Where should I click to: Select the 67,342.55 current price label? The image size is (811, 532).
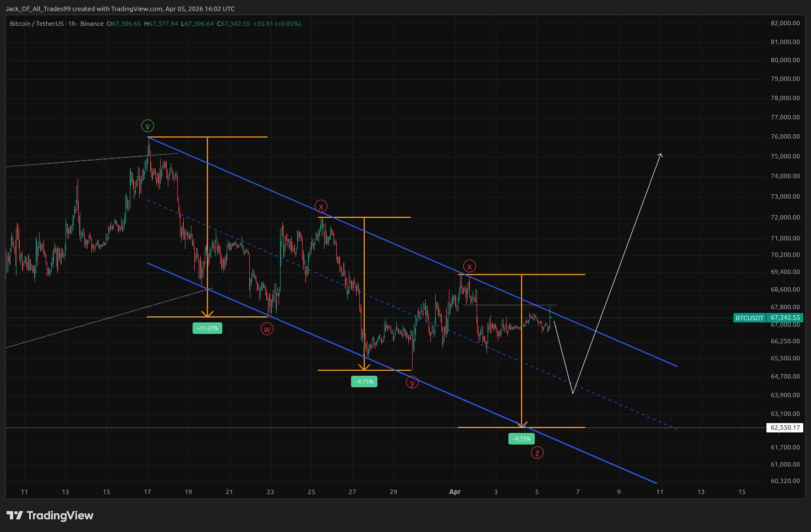(x=785, y=318)
